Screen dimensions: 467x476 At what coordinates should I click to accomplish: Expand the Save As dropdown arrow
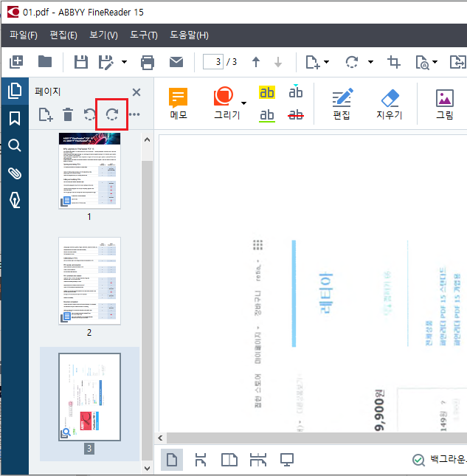pyautogui.click(x=124, y=62)
